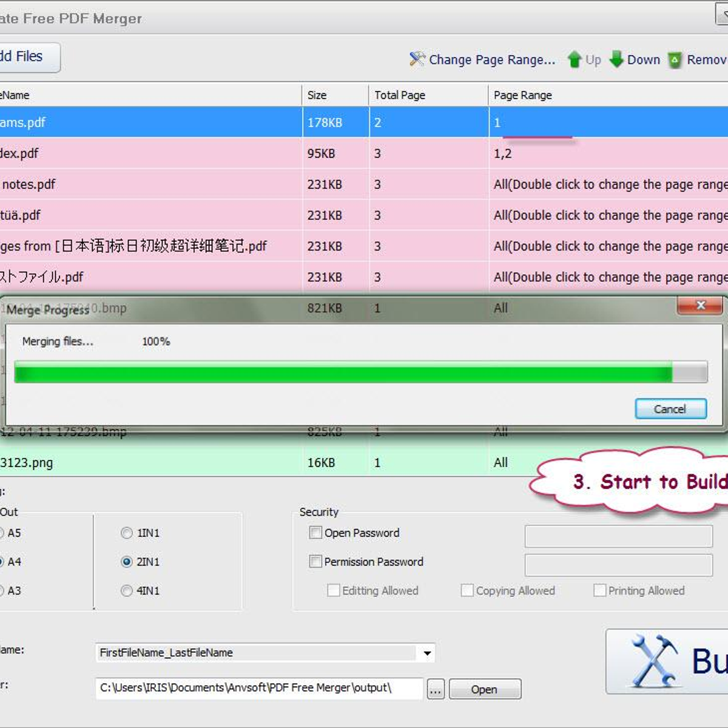Click the Change Page Range wrench icon

click(x=417, y=59)
